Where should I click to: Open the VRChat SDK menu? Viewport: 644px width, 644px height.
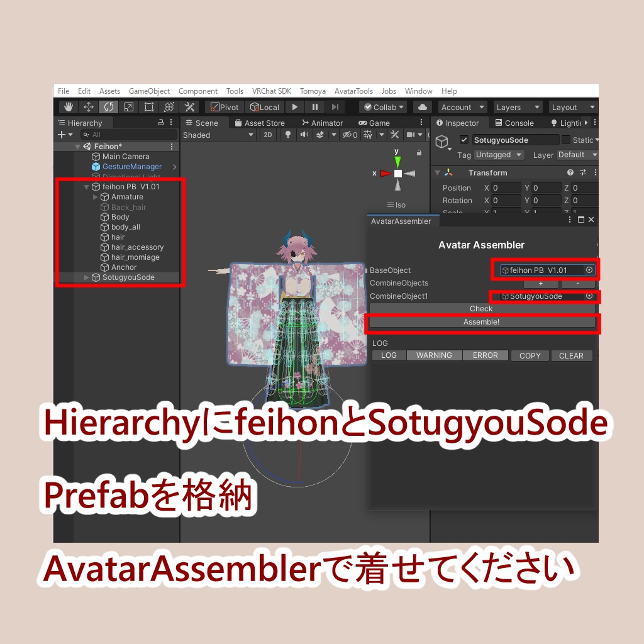click(272, 91)
